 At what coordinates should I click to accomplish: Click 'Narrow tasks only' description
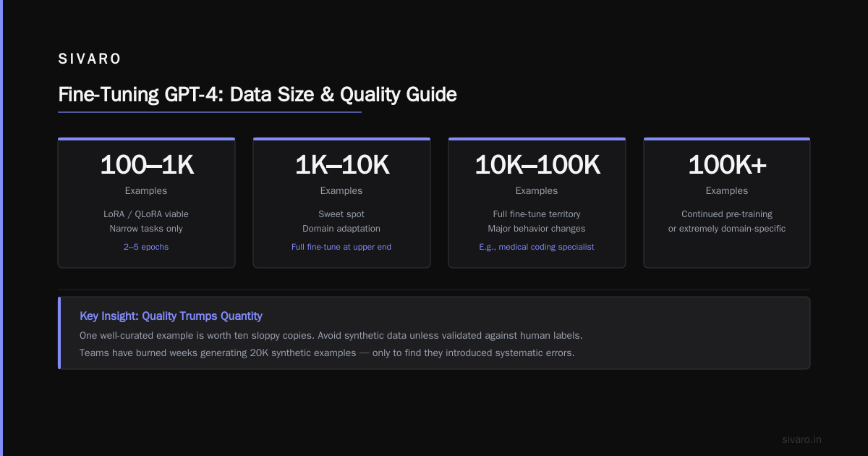146,229
